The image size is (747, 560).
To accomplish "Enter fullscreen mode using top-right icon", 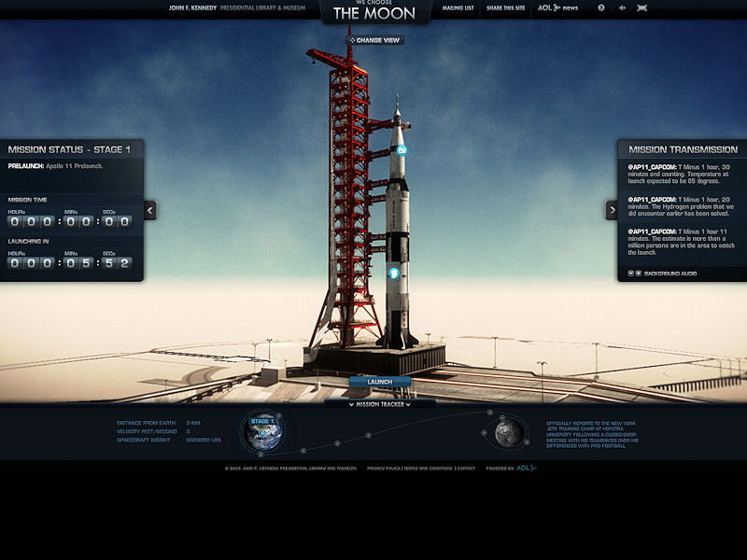I will [x=641, y=7].
